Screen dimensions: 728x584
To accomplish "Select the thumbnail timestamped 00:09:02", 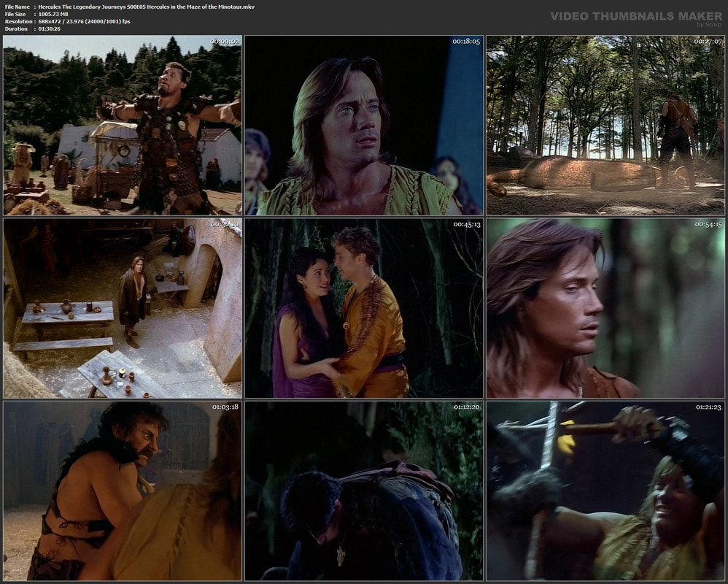I will pos(123,126).
